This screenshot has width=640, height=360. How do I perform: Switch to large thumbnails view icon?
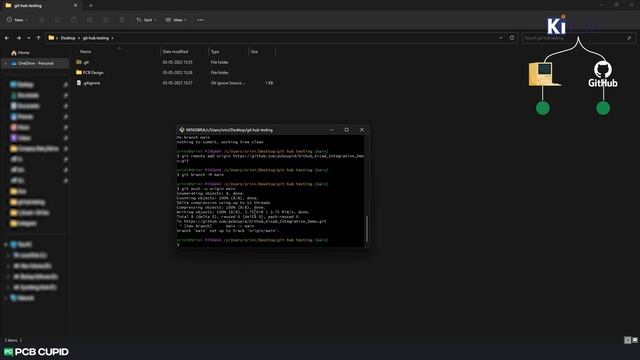click(x=635, y=340)
